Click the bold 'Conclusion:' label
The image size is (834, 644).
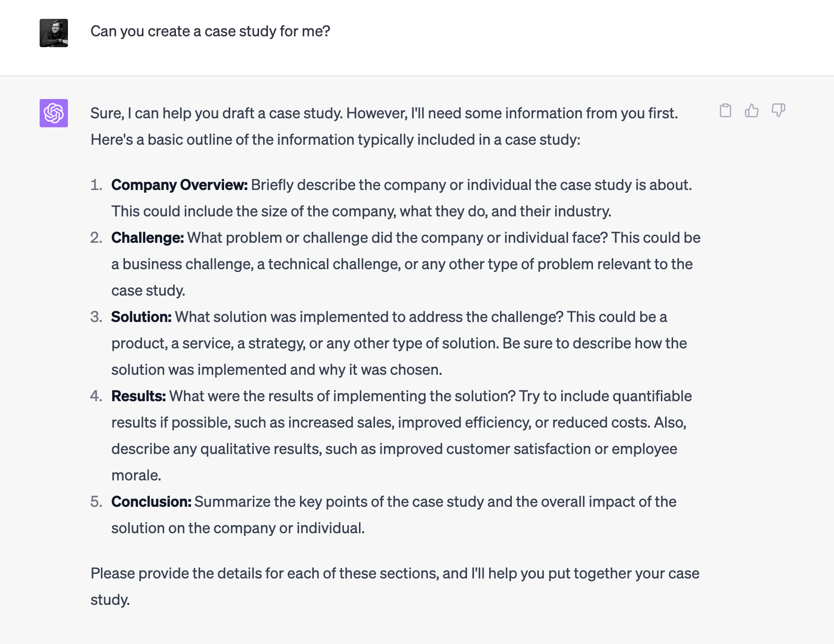151,502
